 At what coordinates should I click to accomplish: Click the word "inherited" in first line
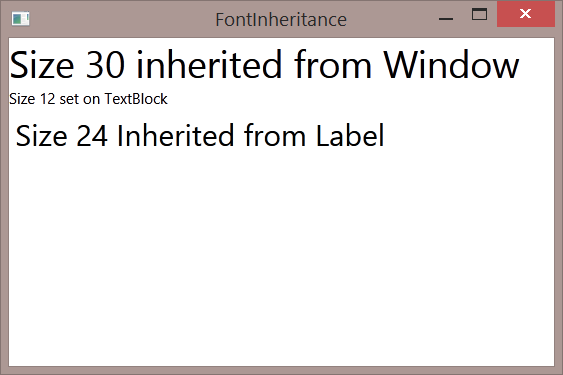(x=209, y=65)
